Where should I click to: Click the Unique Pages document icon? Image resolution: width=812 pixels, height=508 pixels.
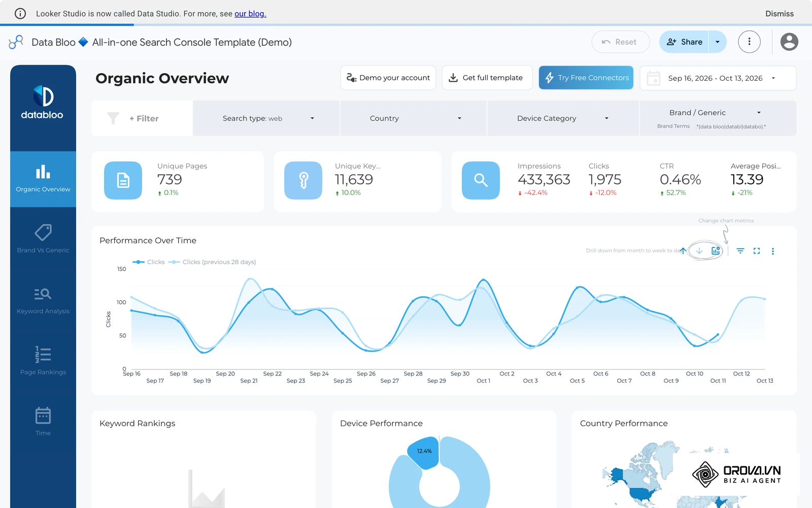pyautogui.click(x=123, y=180)
